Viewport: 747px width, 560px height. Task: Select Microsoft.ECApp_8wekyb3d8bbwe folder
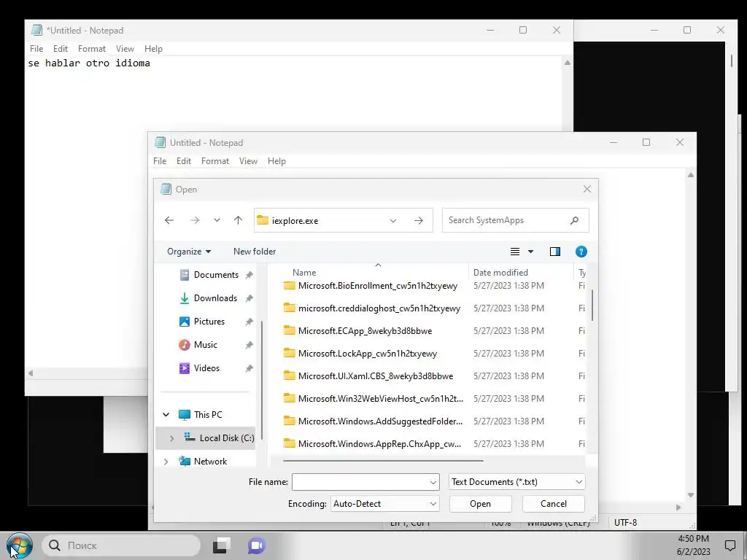(365, 331)
